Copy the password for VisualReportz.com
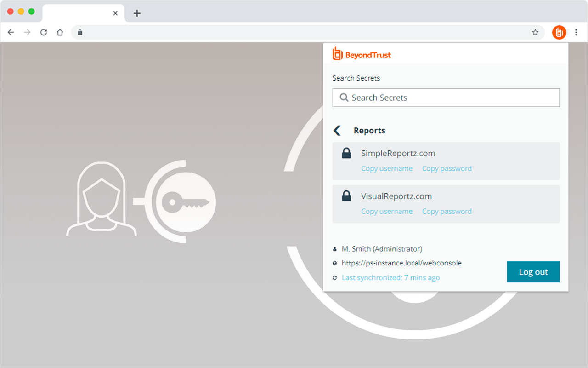588x368 pixels. point(447,211)
